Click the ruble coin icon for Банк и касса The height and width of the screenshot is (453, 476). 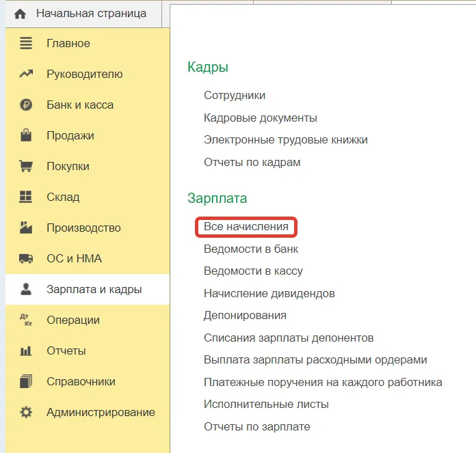point(26,105)
